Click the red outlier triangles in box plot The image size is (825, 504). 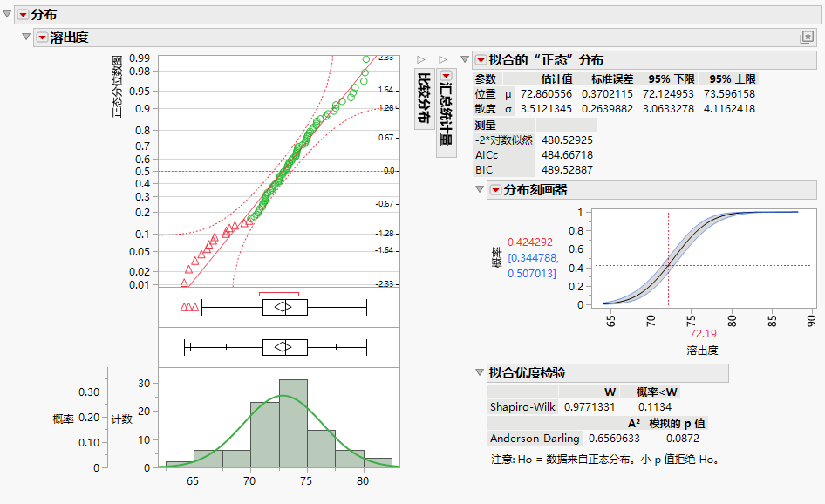pos(189,307)
